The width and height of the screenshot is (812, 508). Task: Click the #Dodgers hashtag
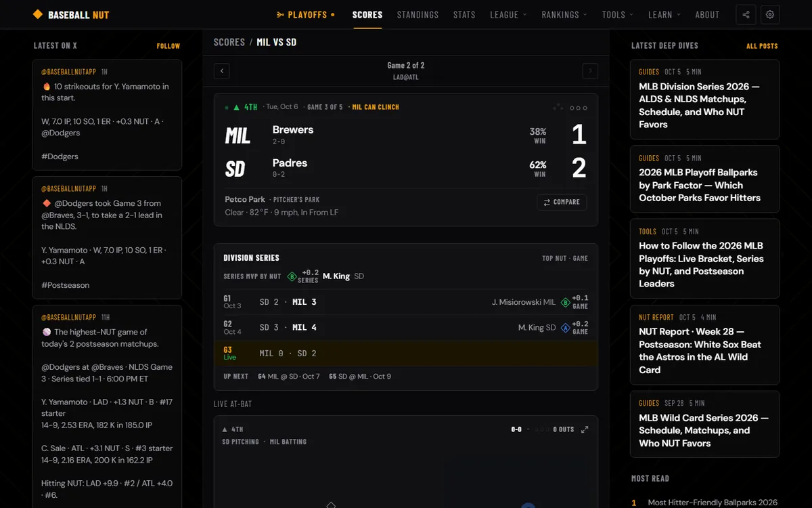(x=60, y=156)
